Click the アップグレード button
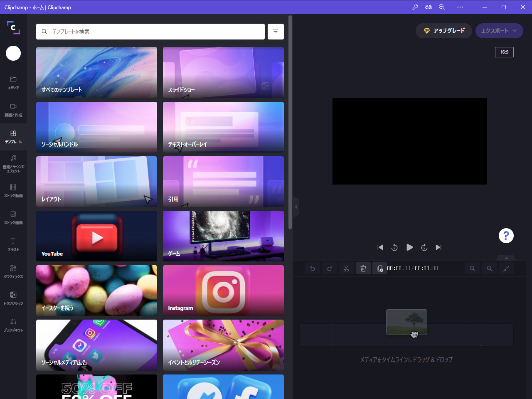 click(x=444, y=31)
